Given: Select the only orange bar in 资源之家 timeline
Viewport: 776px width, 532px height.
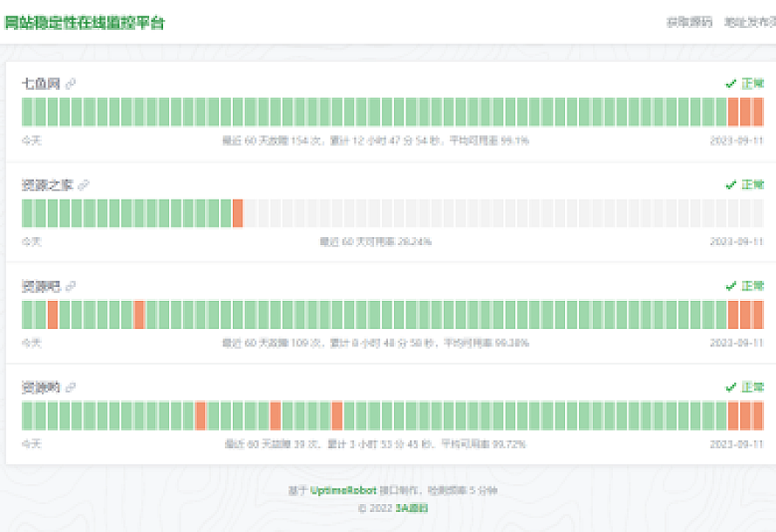Looking at the screenshot, I should tap(238, 214).
